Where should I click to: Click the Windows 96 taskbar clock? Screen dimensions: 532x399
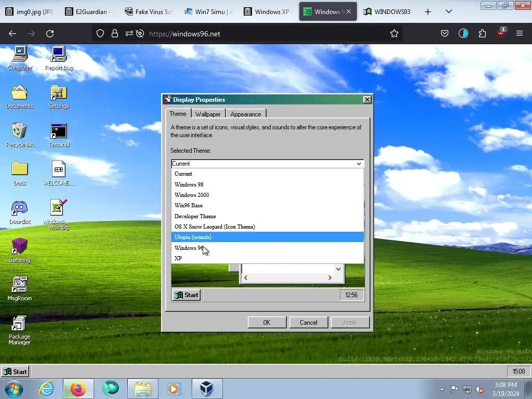518,371
